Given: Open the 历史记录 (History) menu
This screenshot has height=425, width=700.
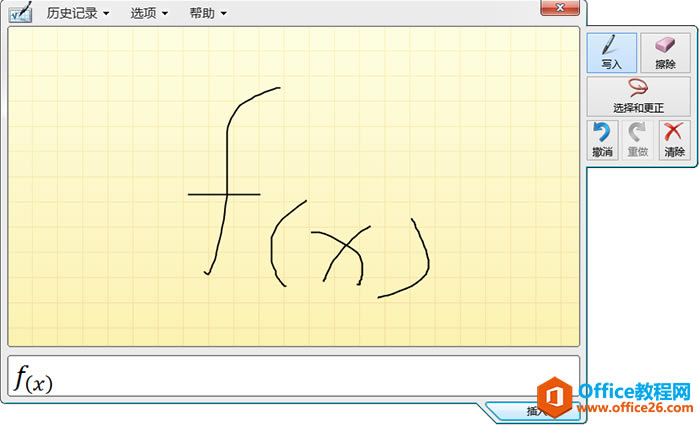Looking at the screenshot, I should pyautogui.click(x=78, y=13).
